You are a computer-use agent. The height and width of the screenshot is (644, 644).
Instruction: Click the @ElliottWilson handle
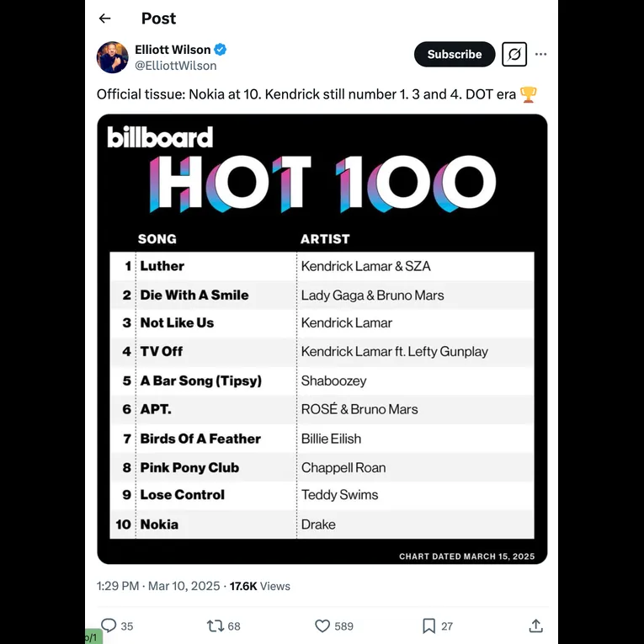tap(175, 66)
